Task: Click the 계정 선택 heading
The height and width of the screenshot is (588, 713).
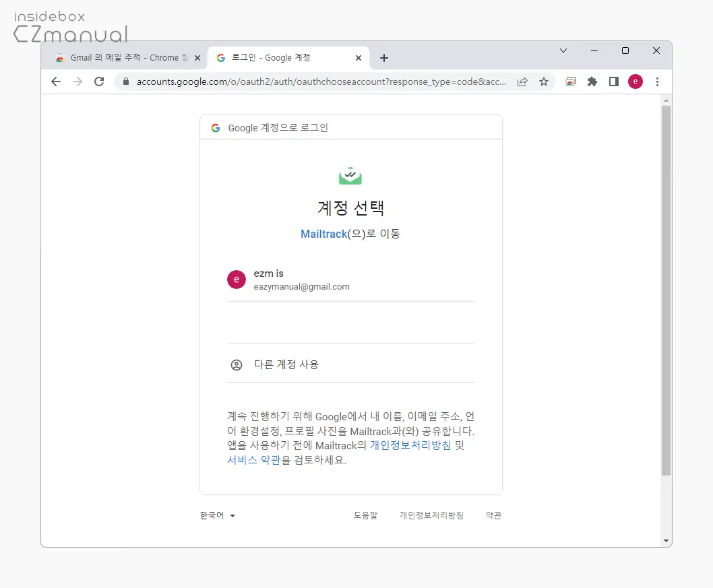Action: click(350, 208)
